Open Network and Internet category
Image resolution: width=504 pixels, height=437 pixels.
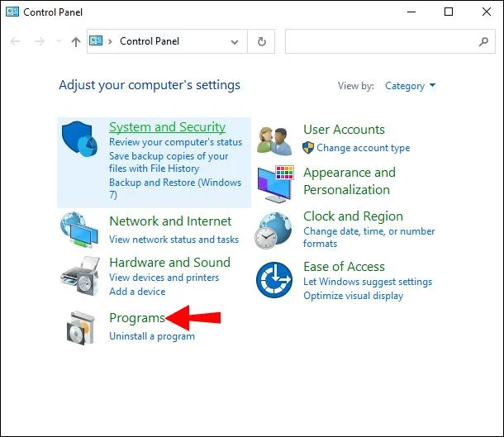[170, 221]
